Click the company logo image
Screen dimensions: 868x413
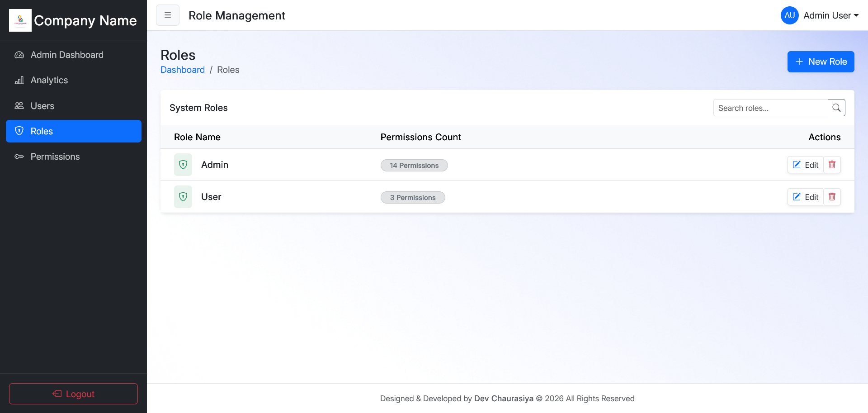point(20,20)
